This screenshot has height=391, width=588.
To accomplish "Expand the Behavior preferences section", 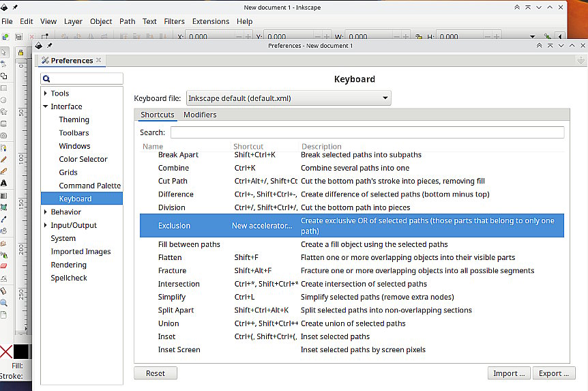I will coord(46,212).
